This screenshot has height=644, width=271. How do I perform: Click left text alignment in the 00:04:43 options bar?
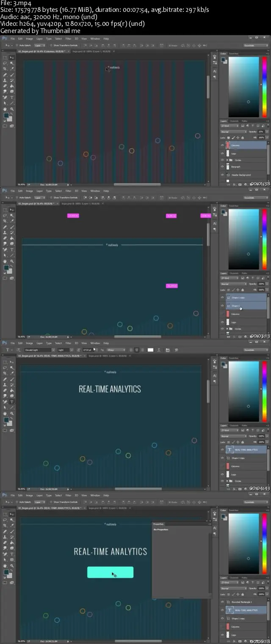(x=131, y=350)
